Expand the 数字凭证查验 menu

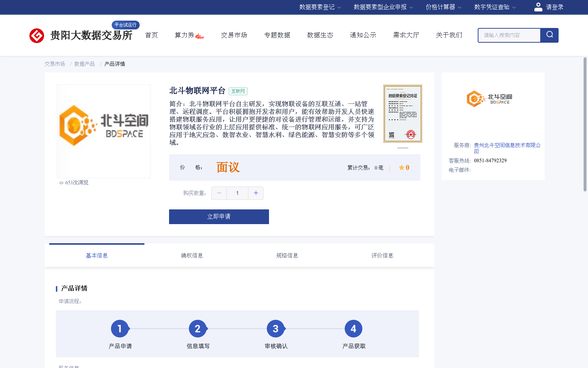495,7
